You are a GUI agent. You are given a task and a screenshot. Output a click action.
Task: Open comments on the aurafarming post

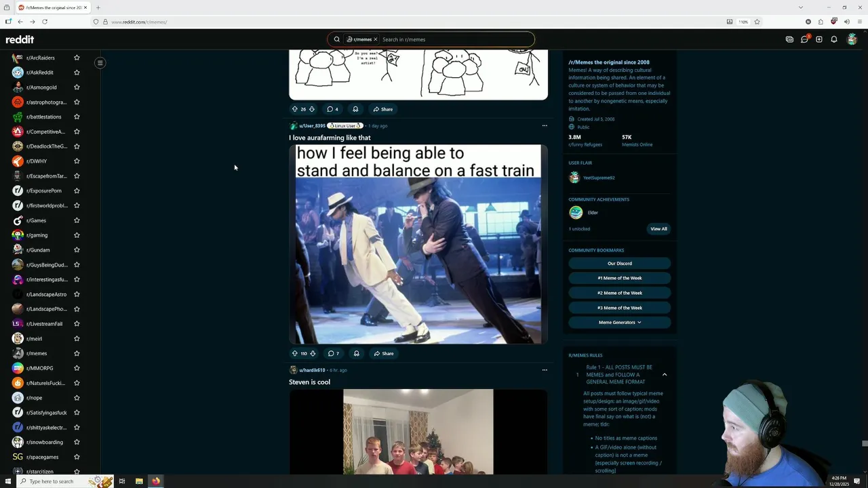pos(333,353)
